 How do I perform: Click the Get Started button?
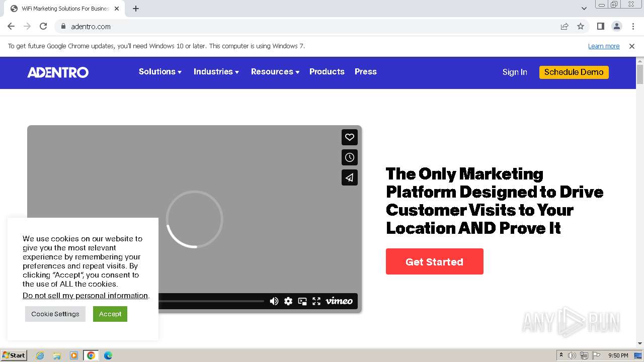point(435,261)
